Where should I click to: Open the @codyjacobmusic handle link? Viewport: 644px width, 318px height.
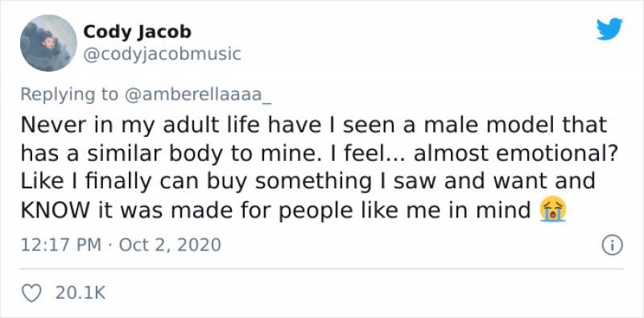tap(163, 54)
